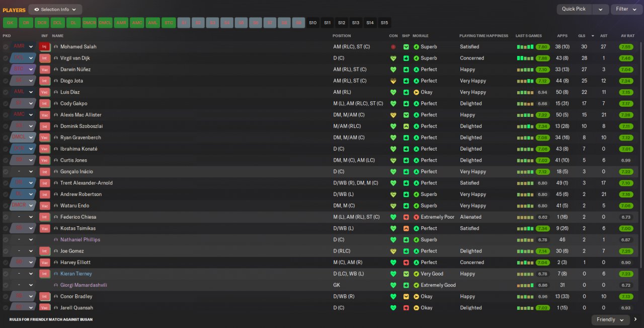Screen dimensions: 644x328
Task: Click the Vac status icon for Darwin Núñez
Action: [44, 70]
